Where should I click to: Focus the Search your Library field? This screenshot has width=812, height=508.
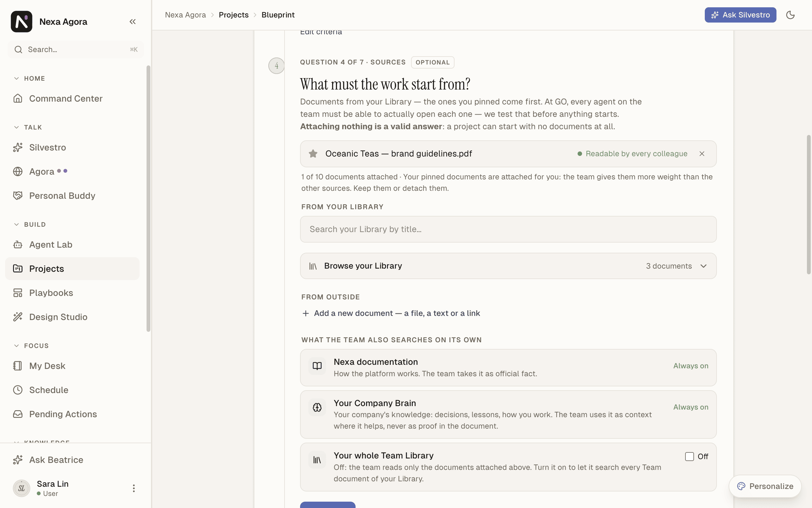click(x=508, y=229)
